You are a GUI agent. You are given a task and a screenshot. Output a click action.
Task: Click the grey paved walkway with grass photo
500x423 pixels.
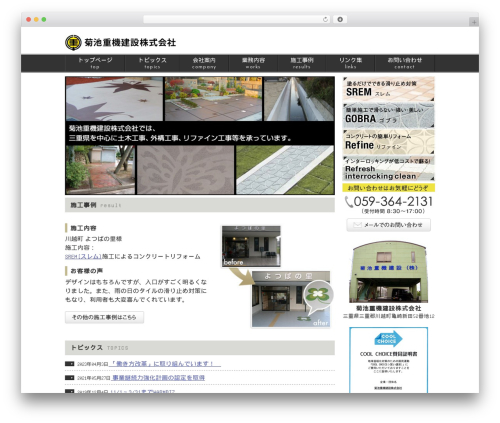coord(285,170)
